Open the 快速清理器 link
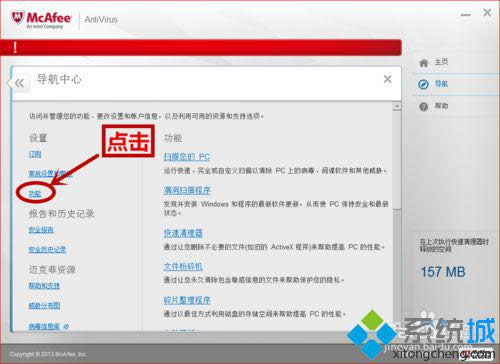The height and width of the screenshot is (364, 500). 183,233
